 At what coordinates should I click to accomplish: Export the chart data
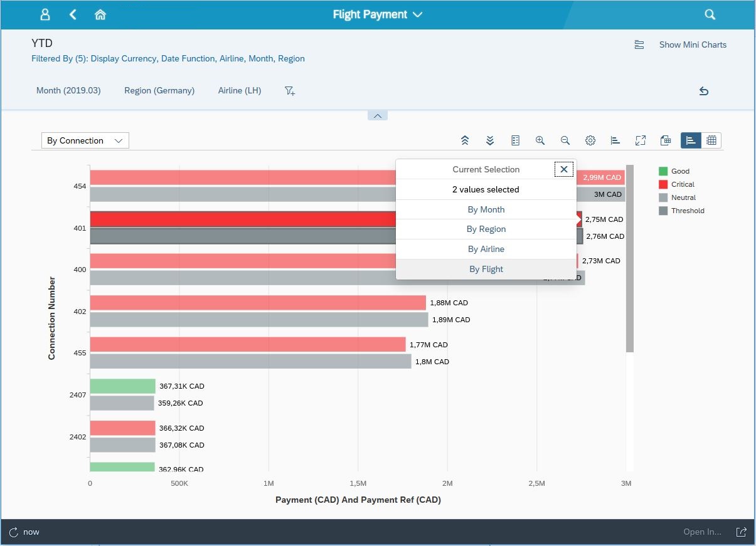click(x=666, y=140)
